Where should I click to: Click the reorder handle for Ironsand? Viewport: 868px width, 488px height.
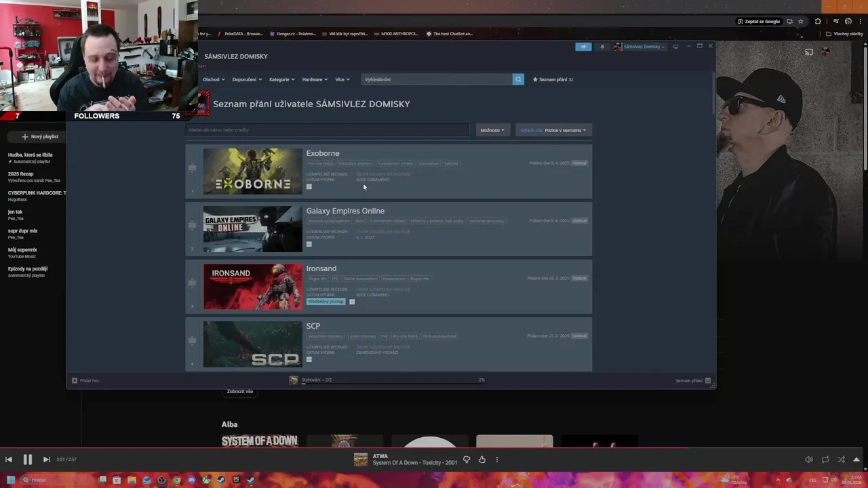click(x=192, y=283)
